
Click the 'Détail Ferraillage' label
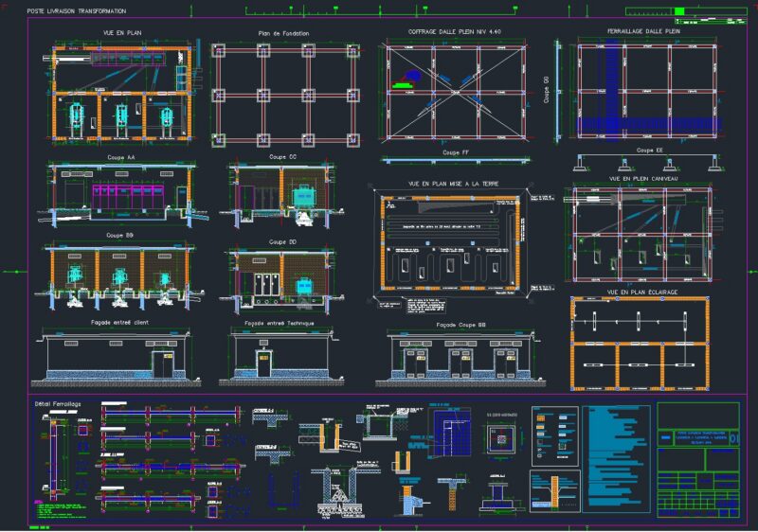[x=58, y=403]
